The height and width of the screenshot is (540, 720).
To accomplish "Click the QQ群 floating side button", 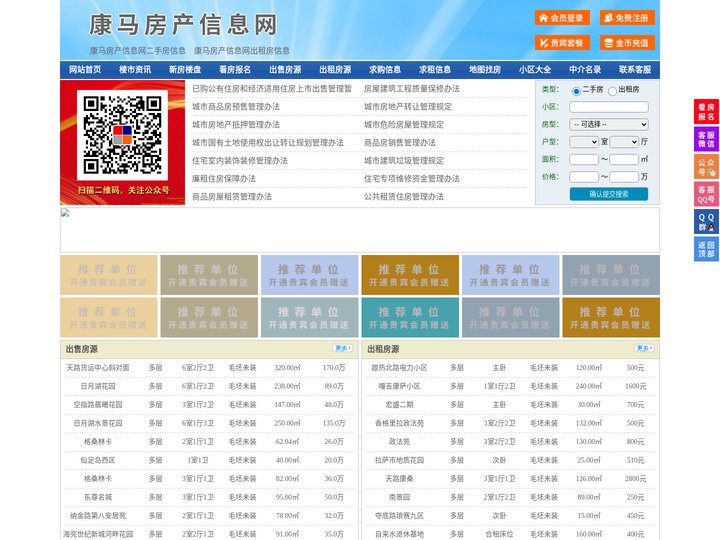I will [x=706, y=222].
